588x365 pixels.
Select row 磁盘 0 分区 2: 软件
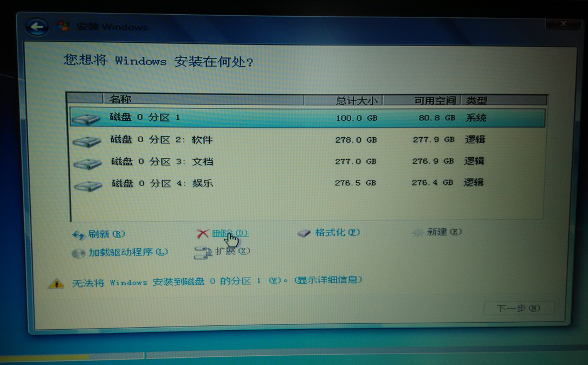pos(307,140)
